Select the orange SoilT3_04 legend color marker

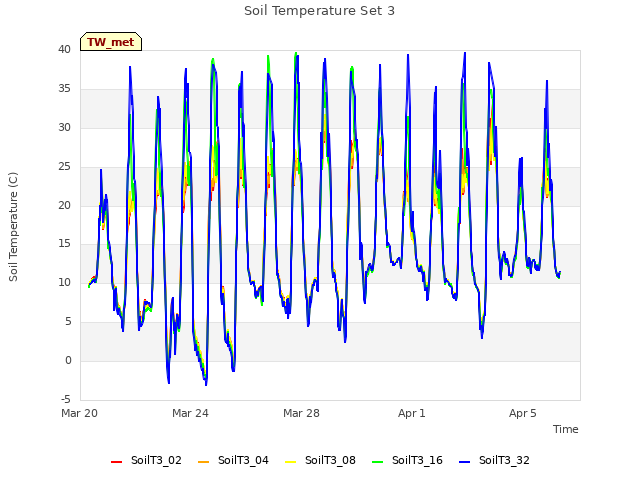click(203, 462)
